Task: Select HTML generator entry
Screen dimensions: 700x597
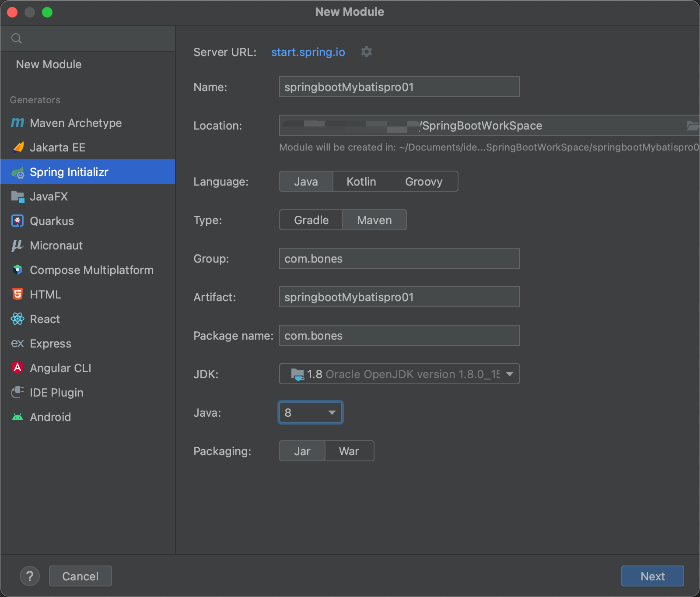Action: tap(87, 295)
